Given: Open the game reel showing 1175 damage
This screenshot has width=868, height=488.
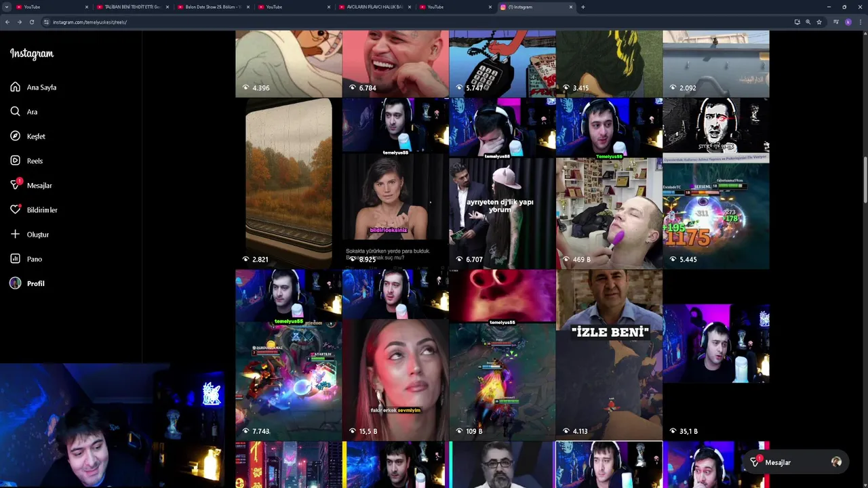Looking at the screenshot, I should [x=716, y=183].
